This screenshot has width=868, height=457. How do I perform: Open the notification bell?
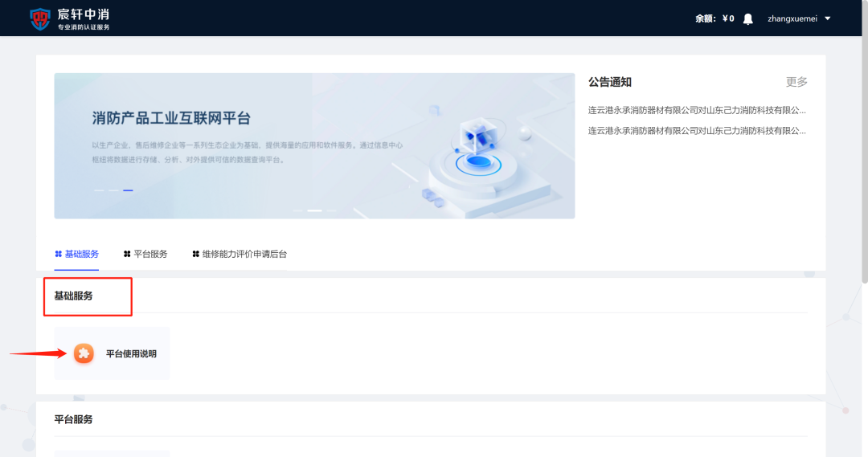(x=748, y=18)
